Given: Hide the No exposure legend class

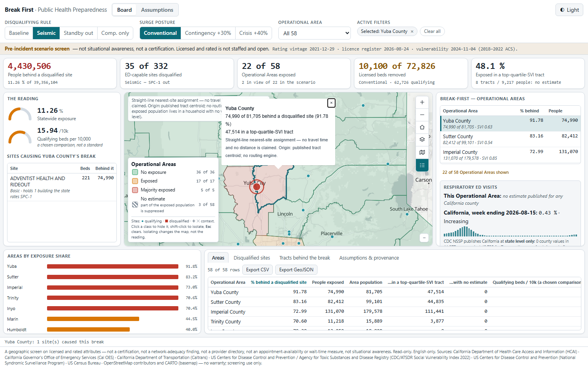Looking at the screenshot, I should point(173,172).
